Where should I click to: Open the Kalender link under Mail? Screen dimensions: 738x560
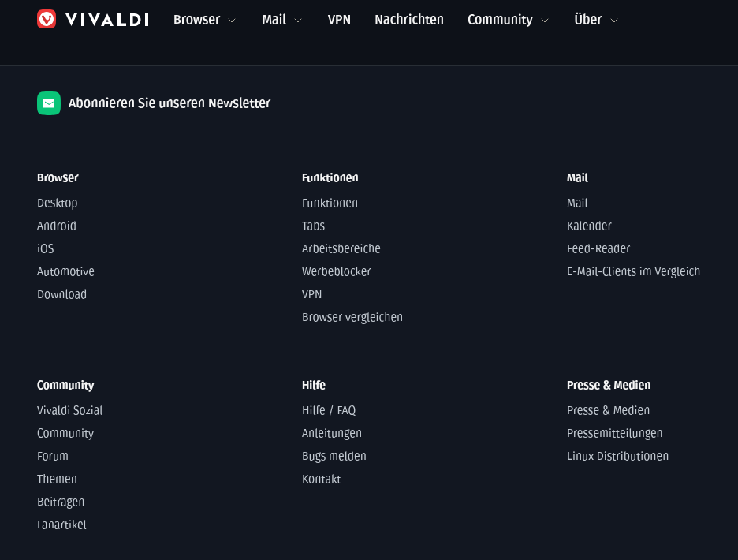pos(589,226)
